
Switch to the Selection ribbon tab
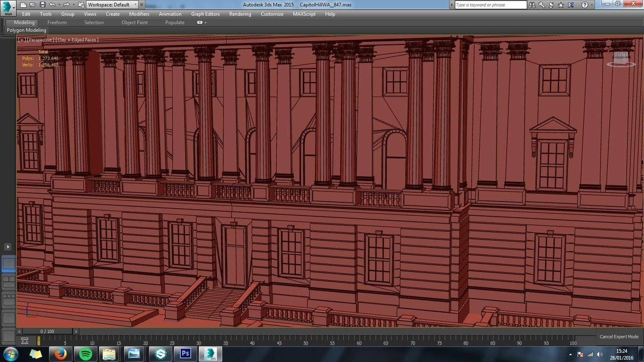(94, 23)
